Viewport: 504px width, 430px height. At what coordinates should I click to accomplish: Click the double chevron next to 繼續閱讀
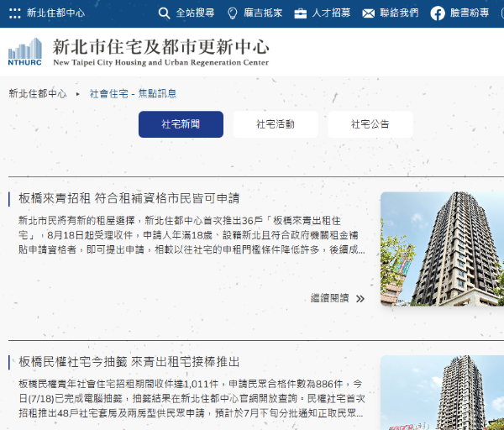[x=360, y=298]
